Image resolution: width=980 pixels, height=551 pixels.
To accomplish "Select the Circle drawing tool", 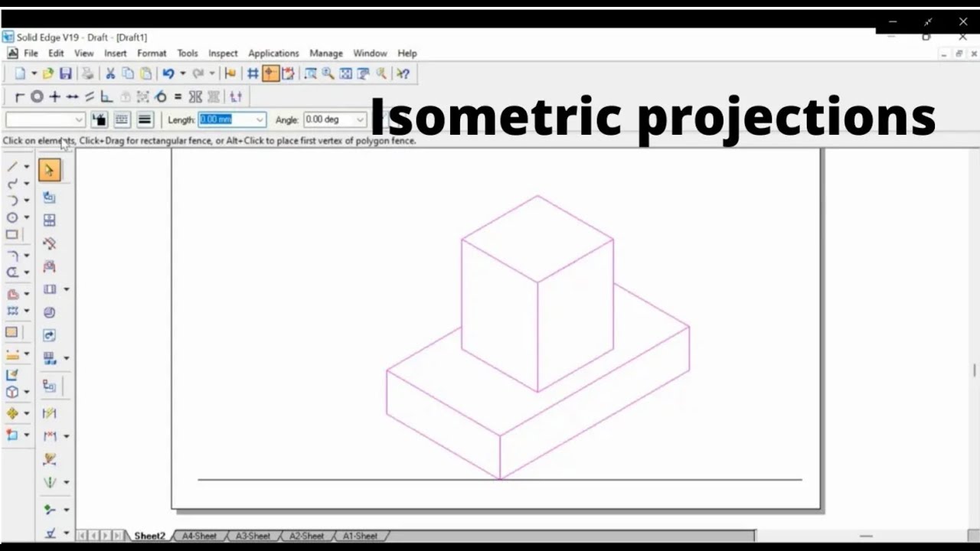I will tap(11, 218).
